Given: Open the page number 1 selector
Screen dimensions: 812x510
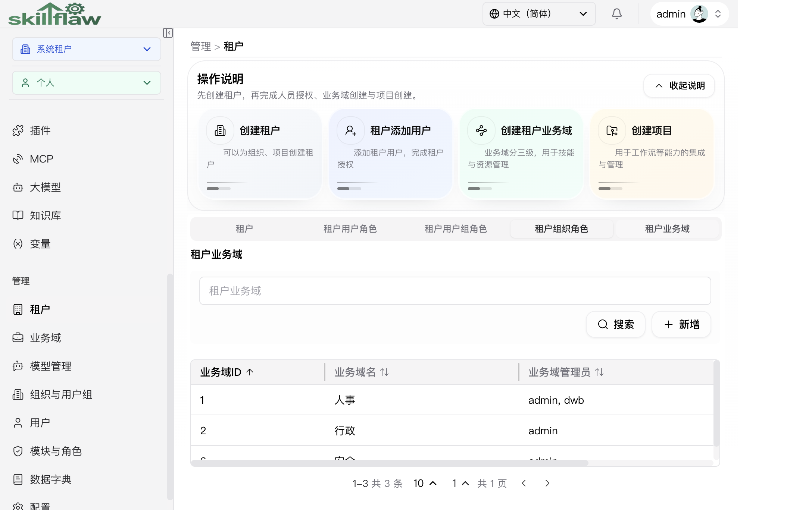Looking at the screenshot, I should pos(460,483).
